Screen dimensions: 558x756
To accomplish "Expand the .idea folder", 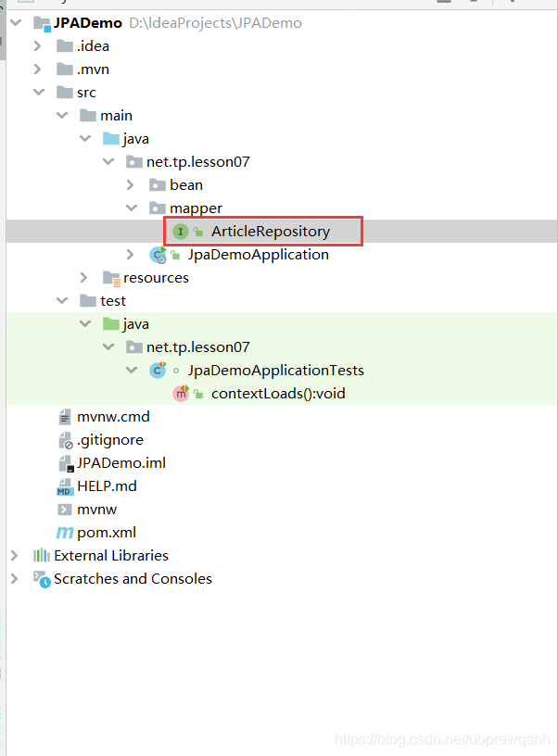I will pyautogui.click(x=38, y=45).
